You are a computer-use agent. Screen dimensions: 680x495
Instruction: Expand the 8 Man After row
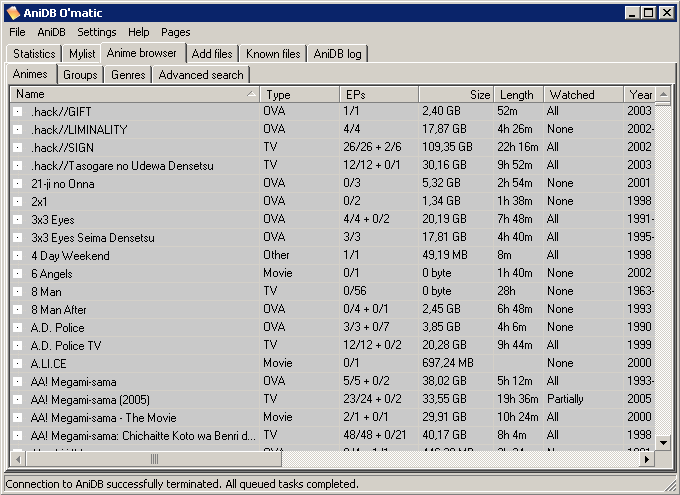click(17, 310)
